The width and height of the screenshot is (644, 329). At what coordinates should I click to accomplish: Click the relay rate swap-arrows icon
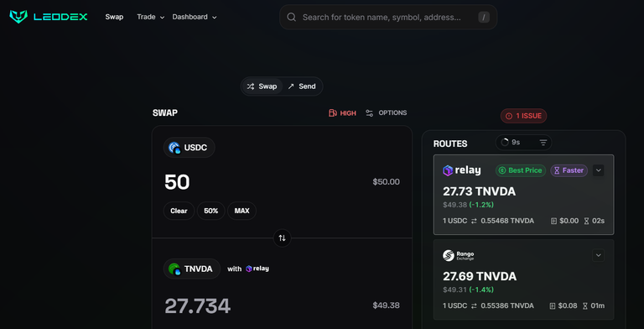pos(474,221)
